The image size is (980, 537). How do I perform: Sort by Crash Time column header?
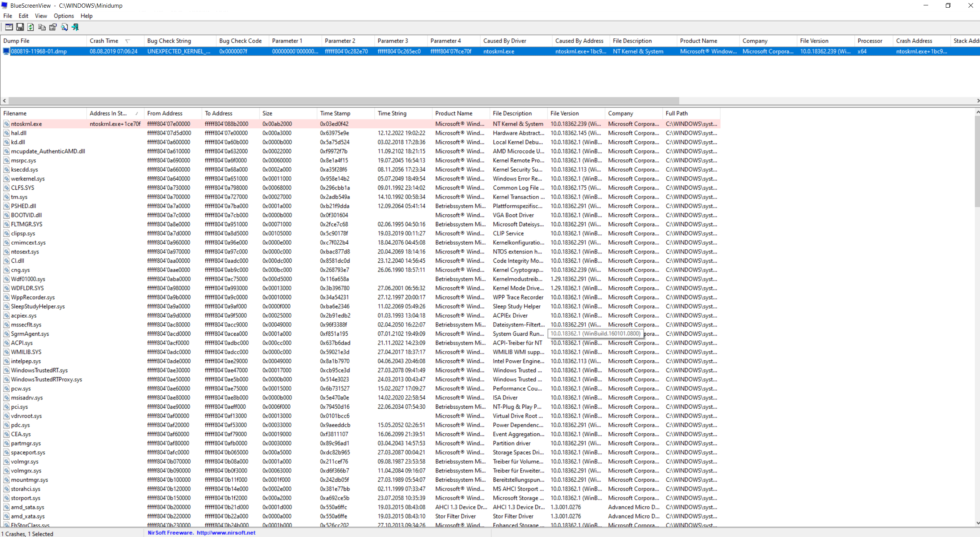[104, 41]
